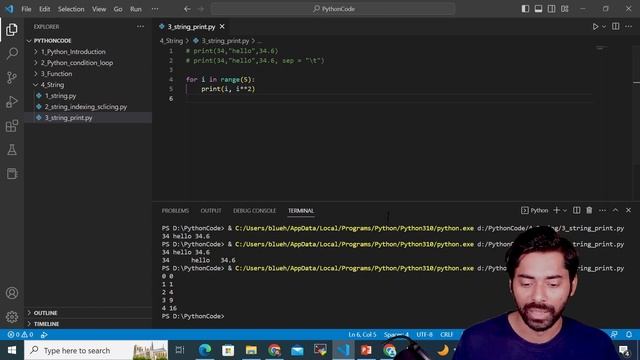The width and height of the screenshot is (640, 360).
Task: Open the Testing flask view
Action: click(12, 150)
